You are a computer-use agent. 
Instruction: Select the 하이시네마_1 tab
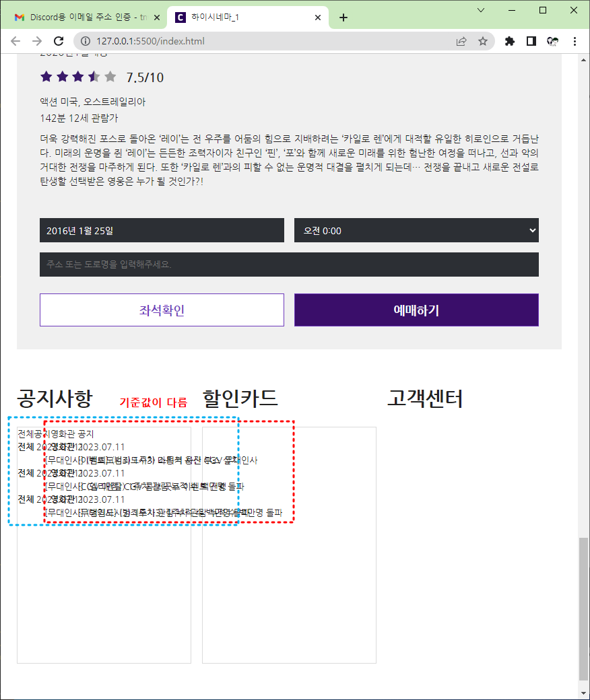click(x=248, y=17)
